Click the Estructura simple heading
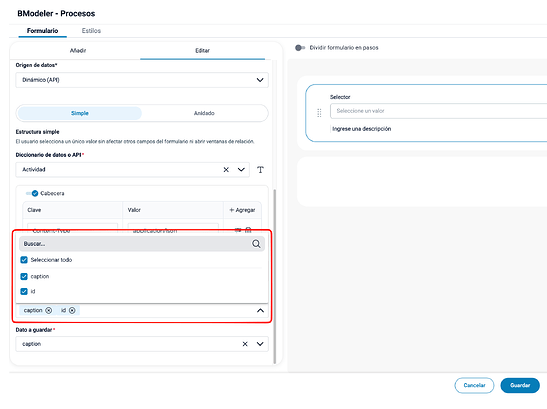Viewport: 547px width, 409px height. (x=37, y=132)
